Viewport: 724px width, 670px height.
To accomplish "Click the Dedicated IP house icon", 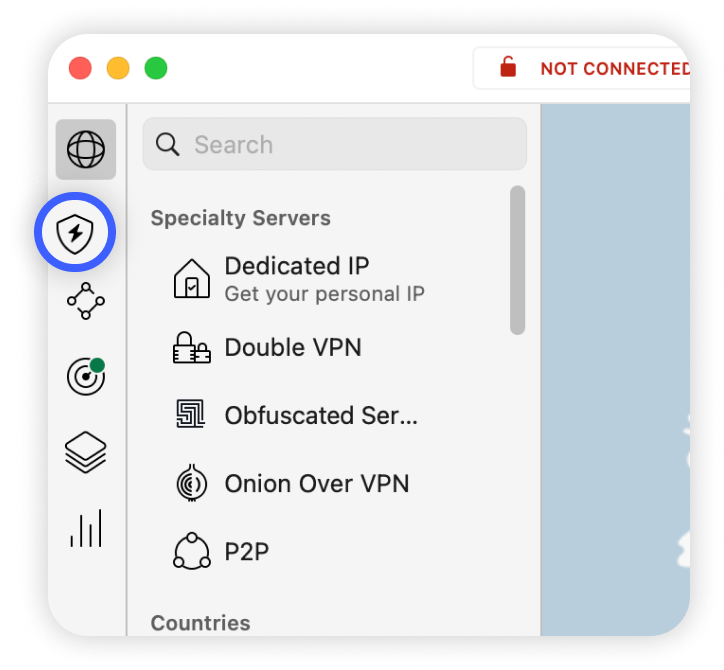I will [x=192, y=278].
